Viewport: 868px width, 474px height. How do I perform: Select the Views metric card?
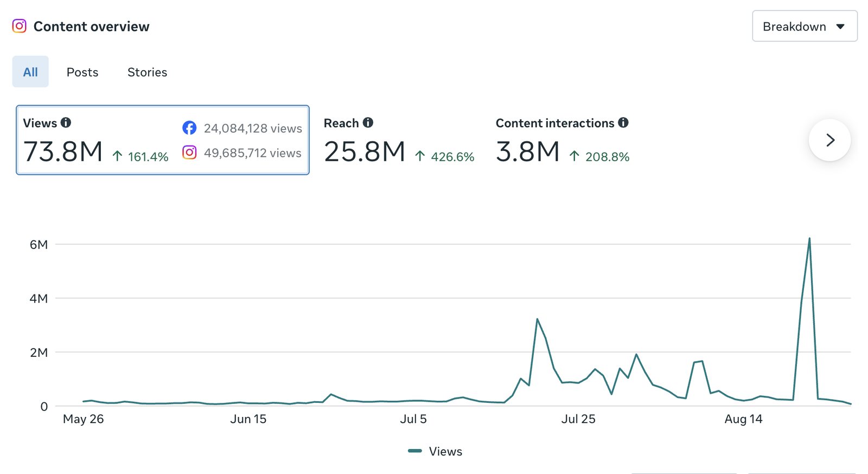click(163, 140)
